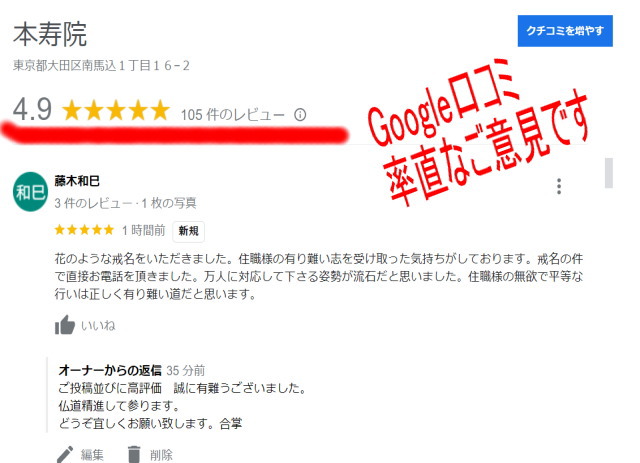Open the three-dot menu on review

click(559, 186)
